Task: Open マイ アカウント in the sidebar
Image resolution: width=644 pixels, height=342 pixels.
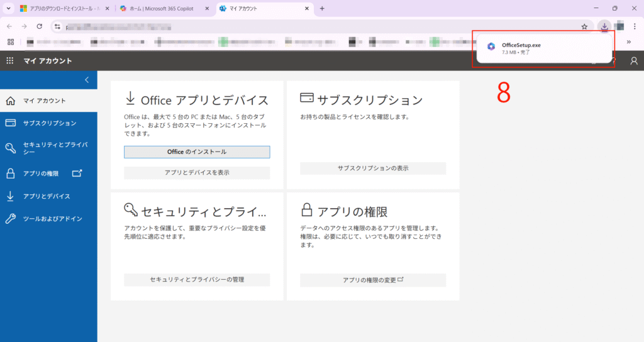Action: pos(48,101)
